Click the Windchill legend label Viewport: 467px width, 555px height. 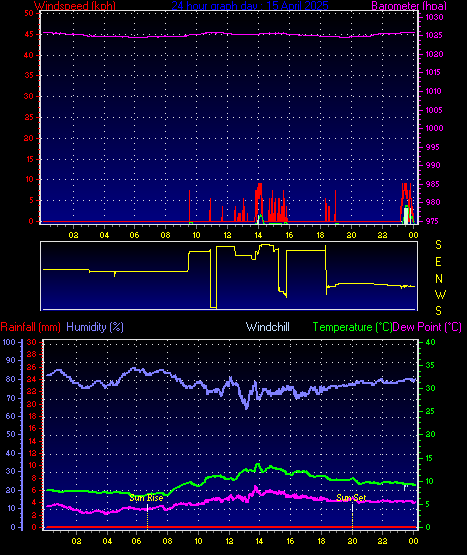coord(268,327)
